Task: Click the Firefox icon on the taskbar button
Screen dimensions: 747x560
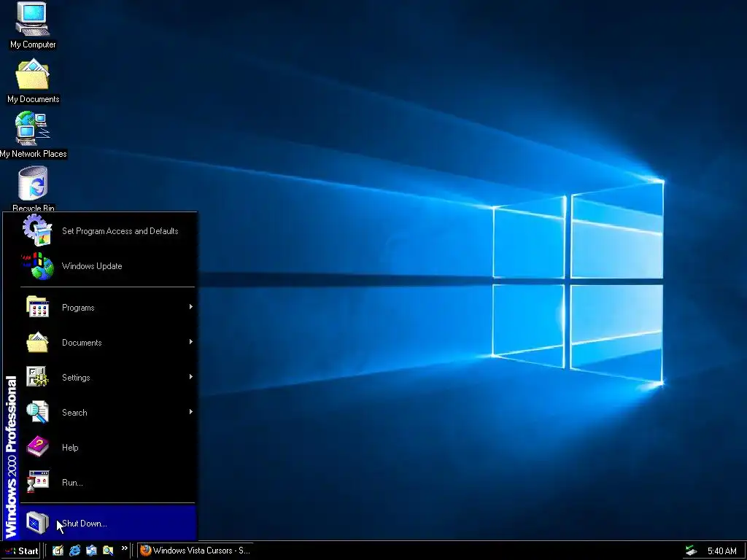Action: 146,551
